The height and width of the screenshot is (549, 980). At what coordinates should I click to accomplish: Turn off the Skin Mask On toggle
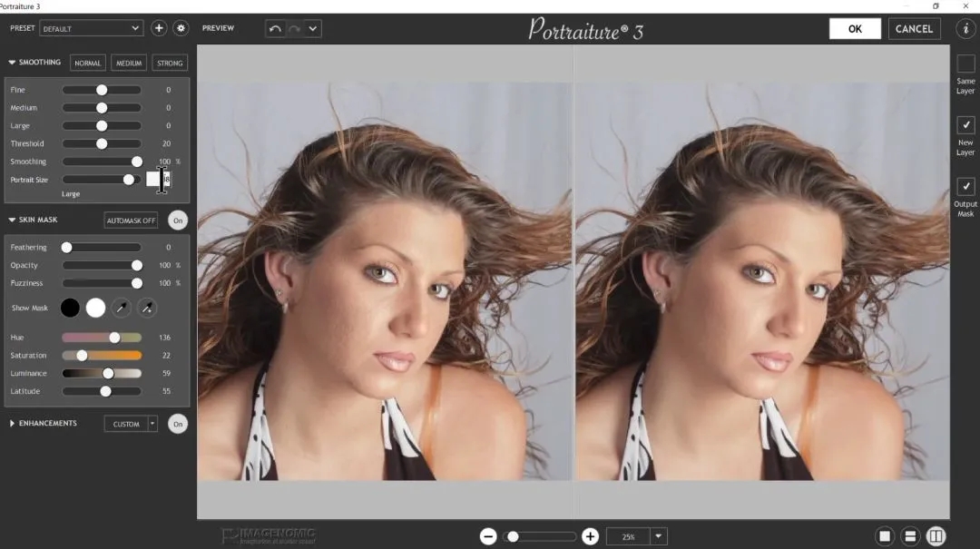coord(178,221)
